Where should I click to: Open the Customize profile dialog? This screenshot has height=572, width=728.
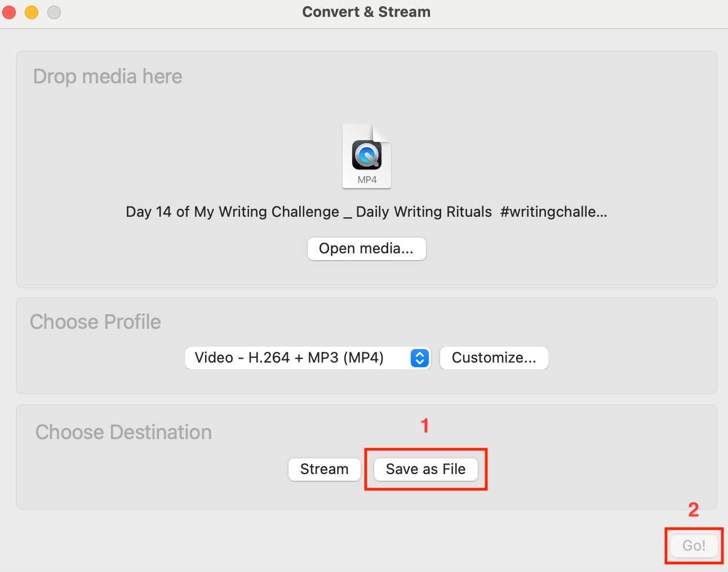[x=494, y=358]
